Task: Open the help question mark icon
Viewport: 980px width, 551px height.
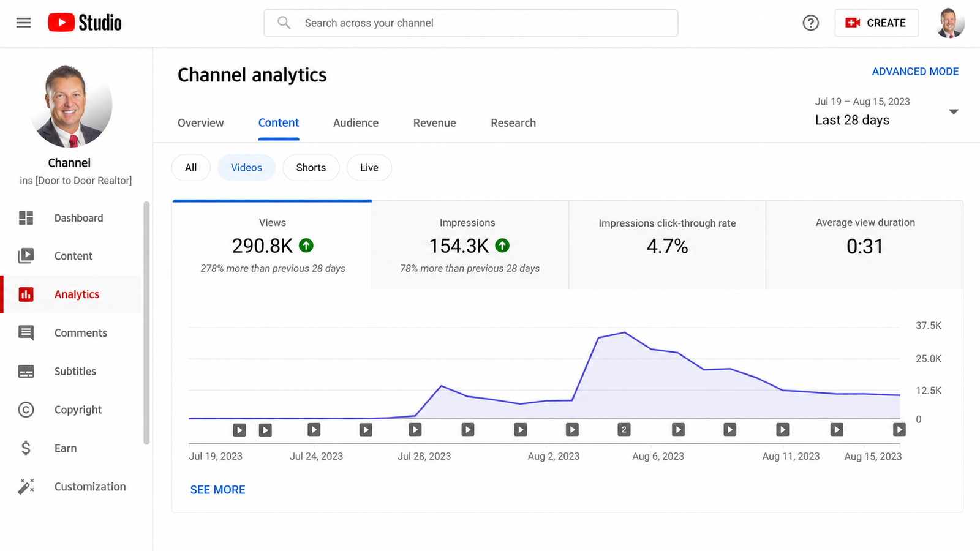Action: (x=810, y=23)
